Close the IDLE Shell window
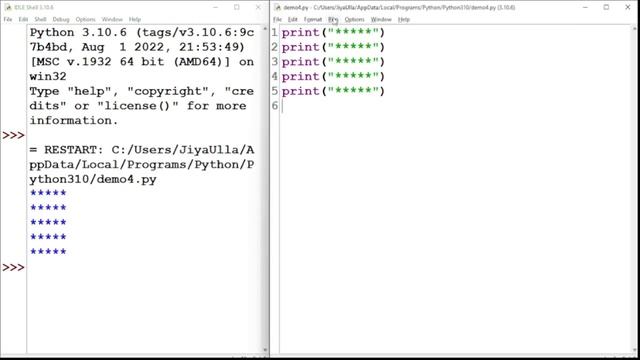 tap(258, 7)
